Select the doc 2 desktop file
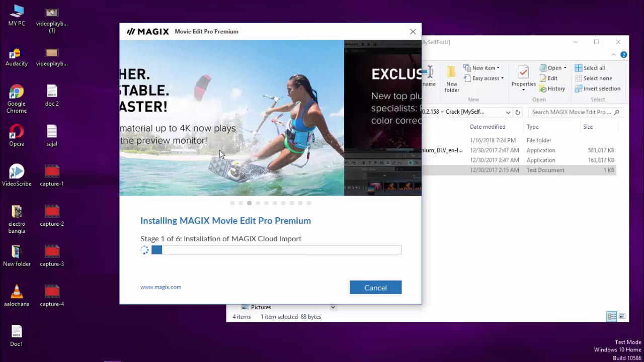The width and height of the screenshot is (644, 362). (x=52, y=96)
